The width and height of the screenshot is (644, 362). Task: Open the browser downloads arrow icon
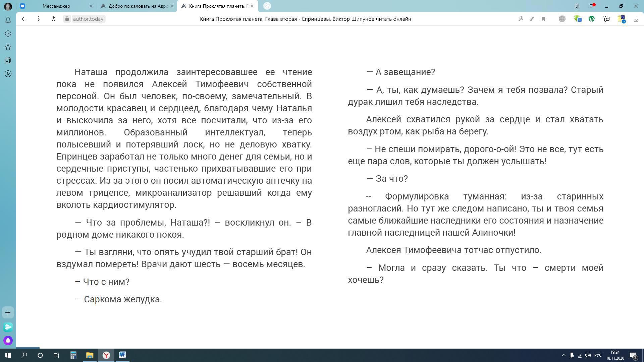click(x=636, y=19)
